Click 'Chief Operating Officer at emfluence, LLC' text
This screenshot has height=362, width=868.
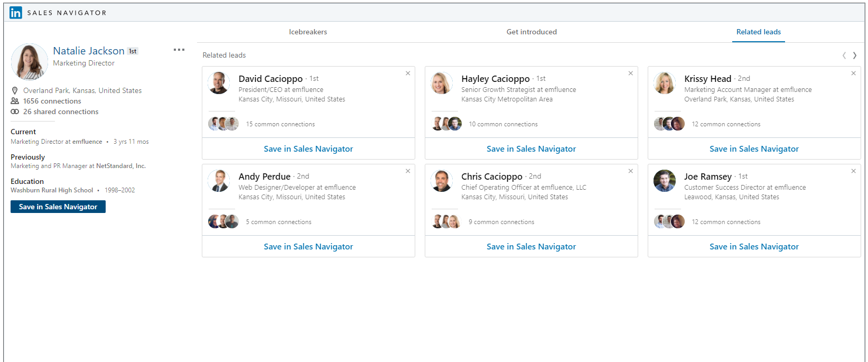point(524,188)
